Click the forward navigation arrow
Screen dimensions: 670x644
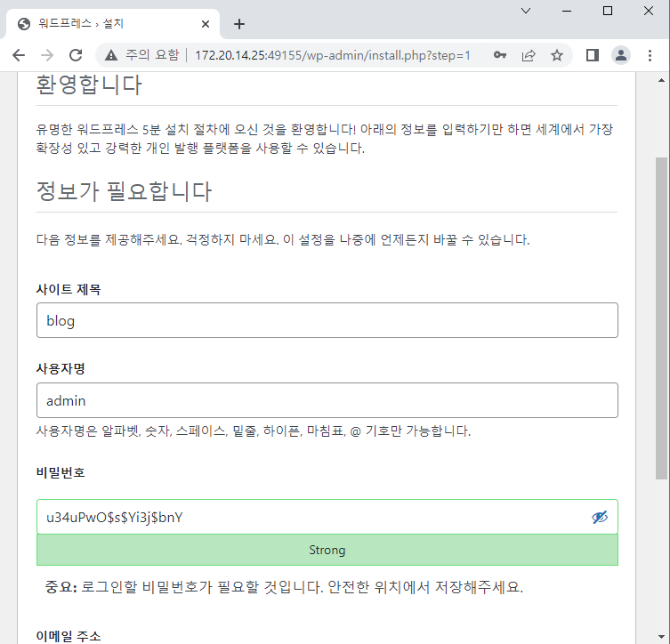(x=47, y=55)
